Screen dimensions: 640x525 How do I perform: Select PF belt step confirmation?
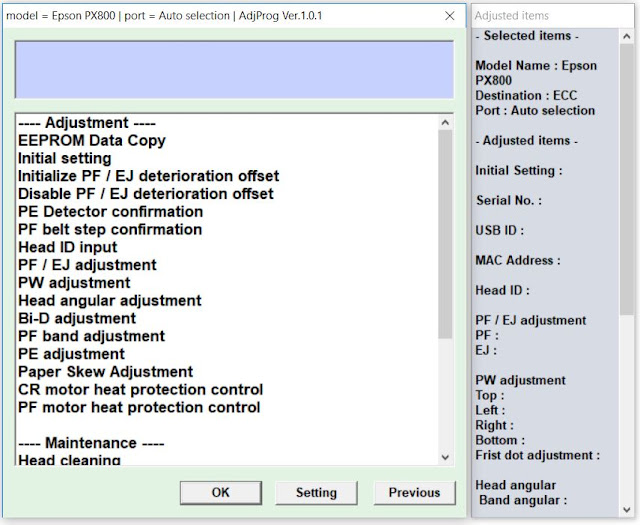click(110, 230)
